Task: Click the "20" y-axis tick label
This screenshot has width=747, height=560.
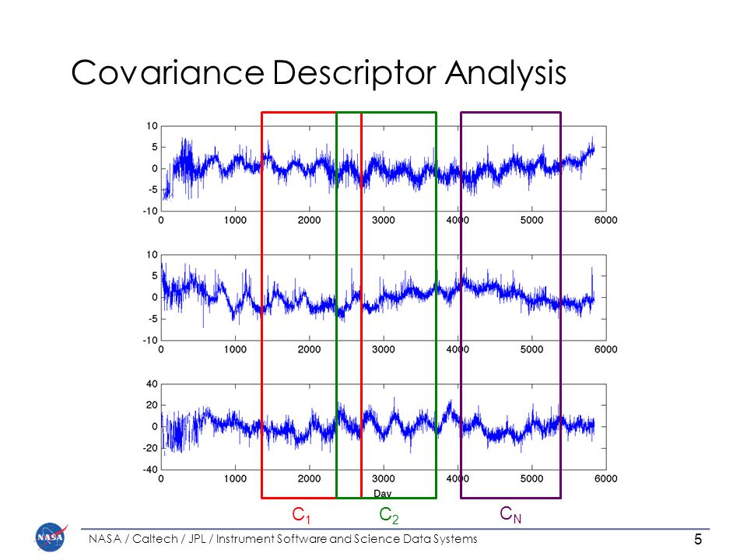Action: pos(152,405)
